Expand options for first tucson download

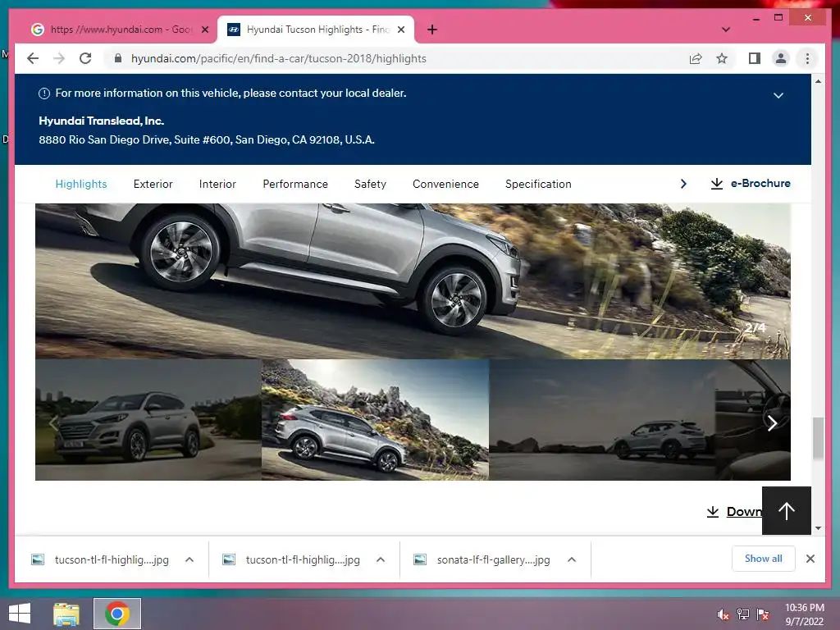(189, 559)
